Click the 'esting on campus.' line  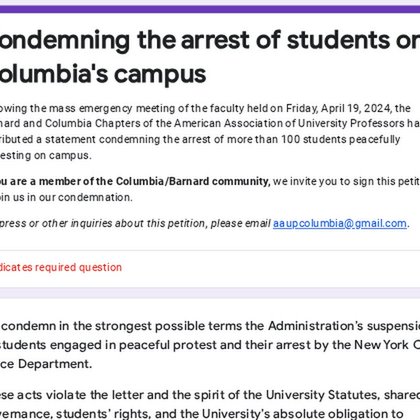[46, 155]
